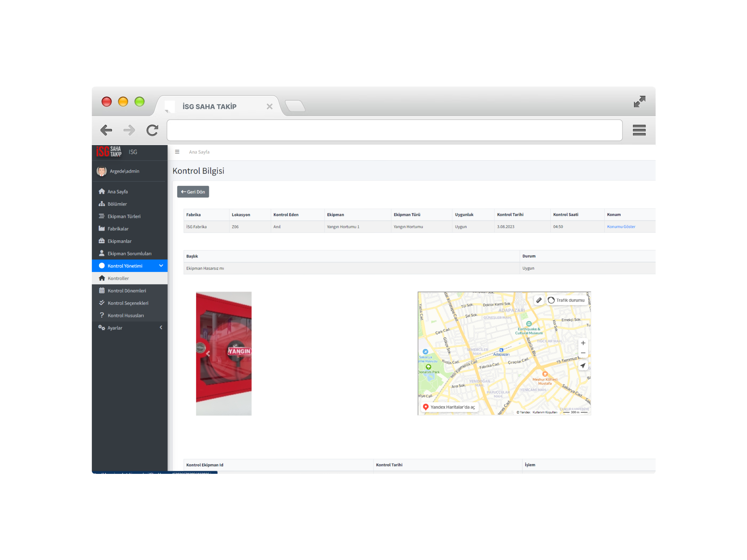Open Bölümler in the sidebar
The height and width of the screenshot is (560, 747).
point(130,204)
